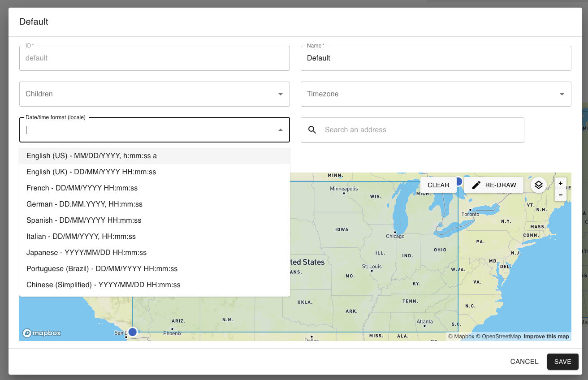Image resolution: width=588 pixels, height=380 pixels.
Task: Click the blue polygon handle near San Diego
Action: (x=133, y=332)
